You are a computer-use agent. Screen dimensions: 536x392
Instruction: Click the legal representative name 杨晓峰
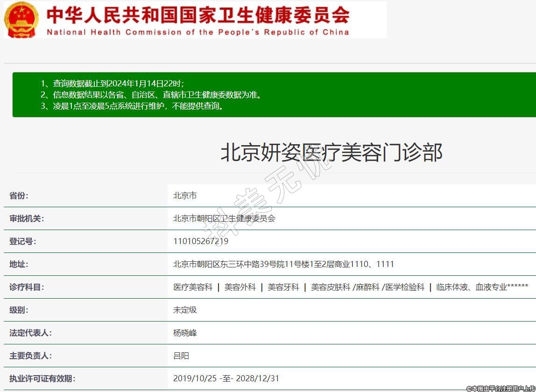tap(185, 333)
